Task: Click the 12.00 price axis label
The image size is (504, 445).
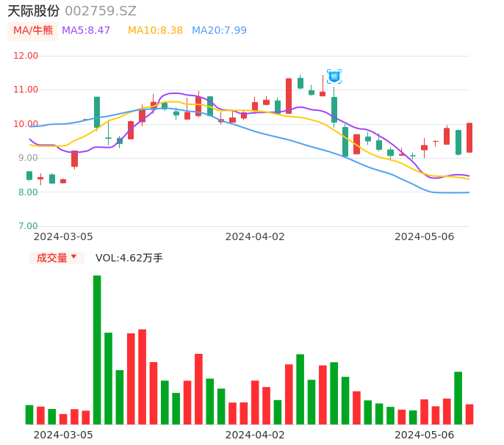Action: pyautogui.click(x=26, y=56)
